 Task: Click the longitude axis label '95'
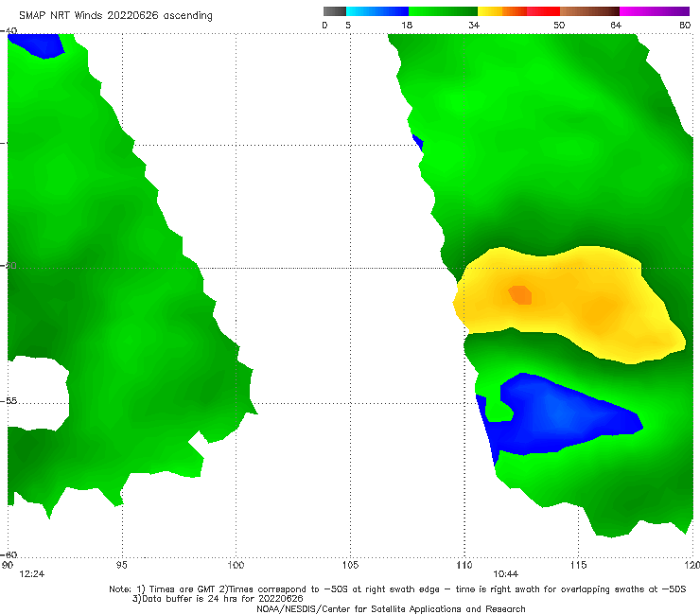coord(121,566)
